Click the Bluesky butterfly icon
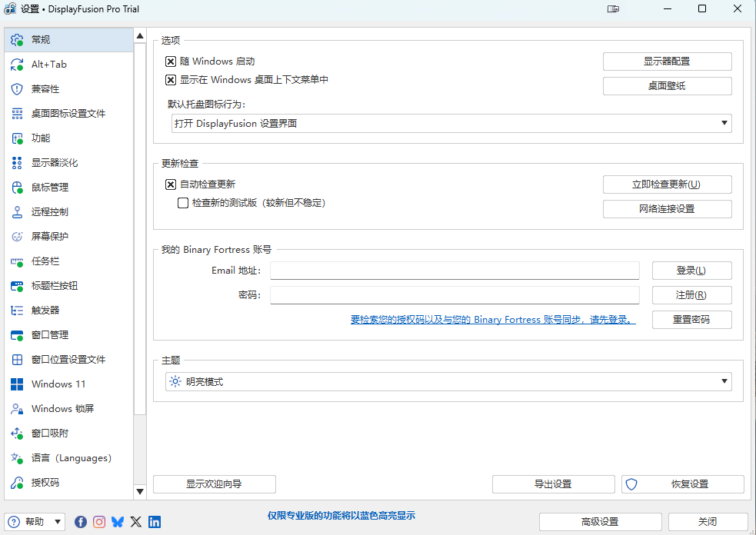Screen dimensions: 756x535 pyautogui.click(x=118, y=522)
